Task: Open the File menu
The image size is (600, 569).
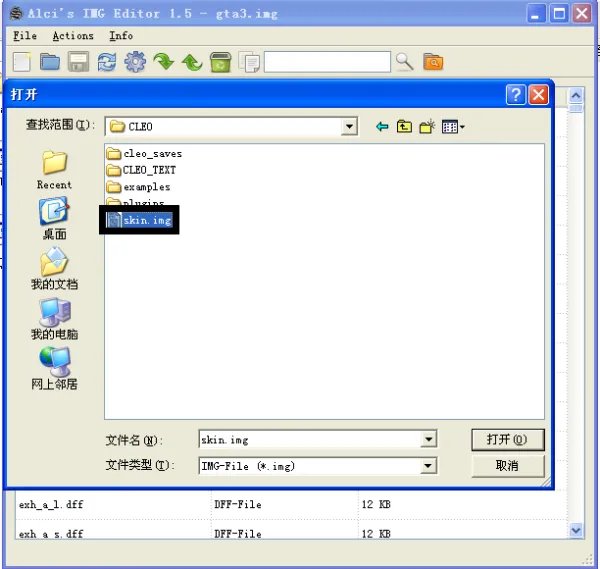Action: [25, 36]
